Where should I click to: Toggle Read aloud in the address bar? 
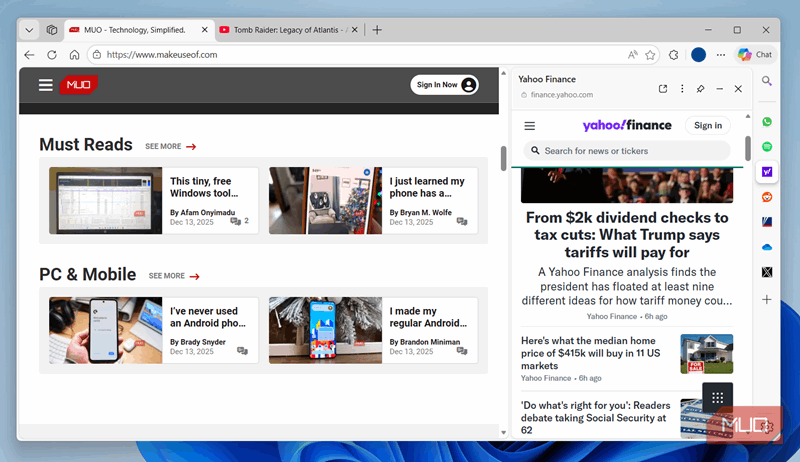632,55
